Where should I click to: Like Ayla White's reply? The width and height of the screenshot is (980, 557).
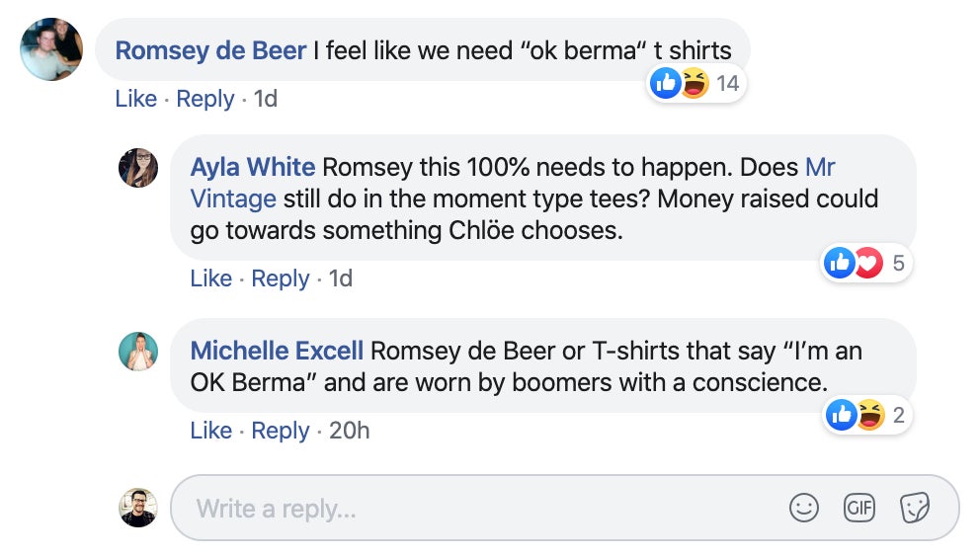coord(210,278)
